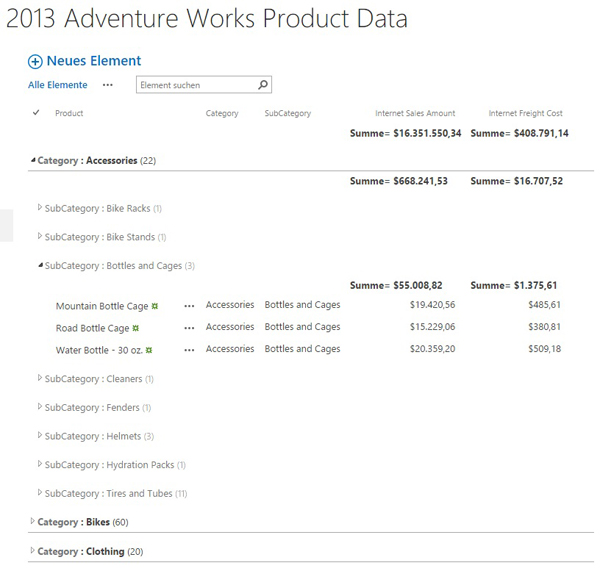Click new-item badge beside Water Bottle
This screenshot has width=600, height=571.
pos(149,350)
